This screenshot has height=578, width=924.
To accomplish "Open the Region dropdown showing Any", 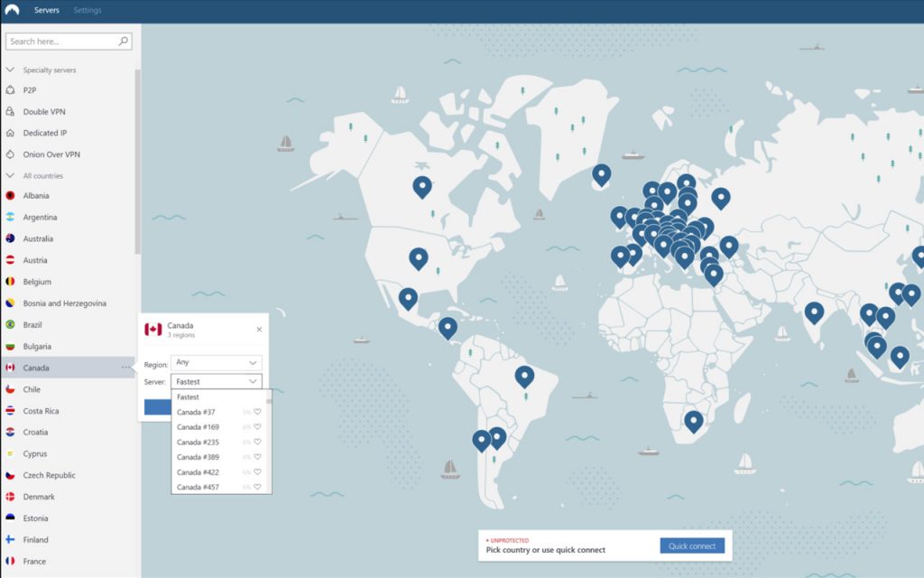I will pyautogui.click(x=217, y=363).
